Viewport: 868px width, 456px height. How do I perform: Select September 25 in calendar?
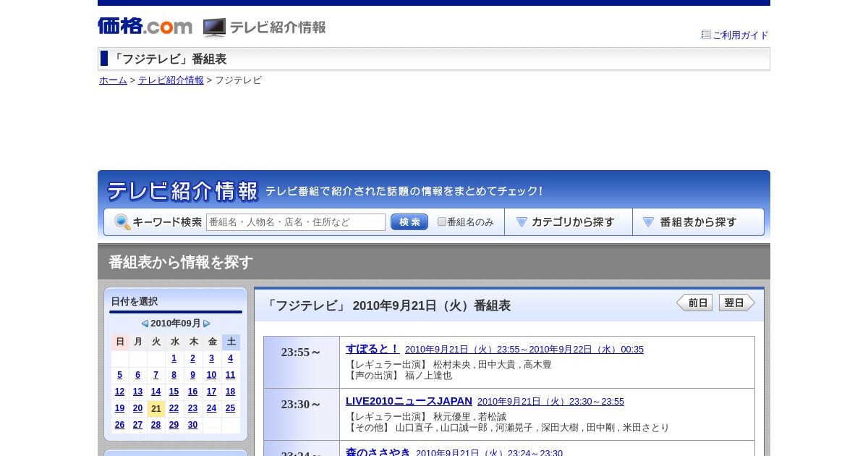click(x=231, y=408)
